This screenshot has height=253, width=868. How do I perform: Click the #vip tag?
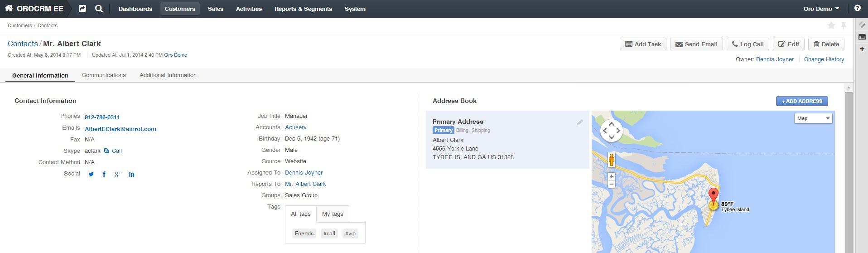tap(350, 234)
